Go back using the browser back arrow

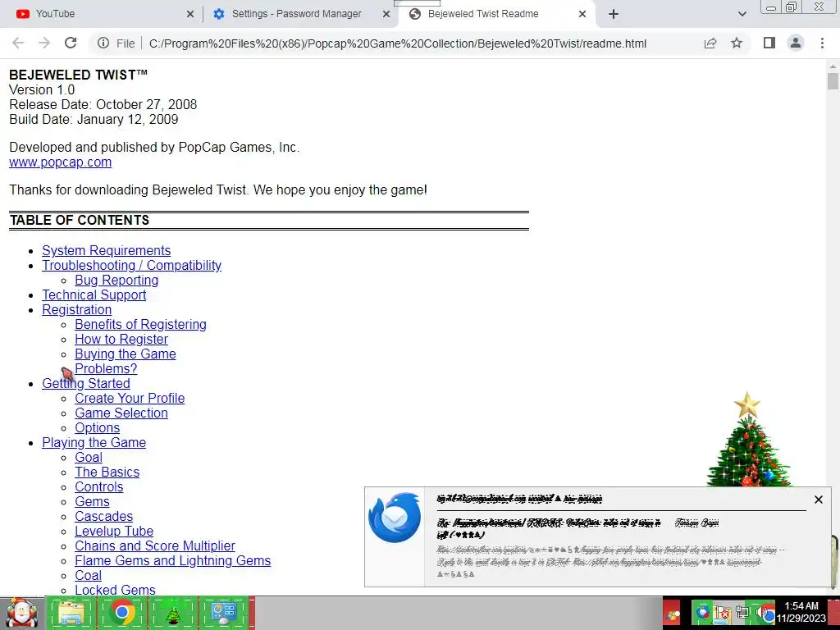[x=18, y=43]
